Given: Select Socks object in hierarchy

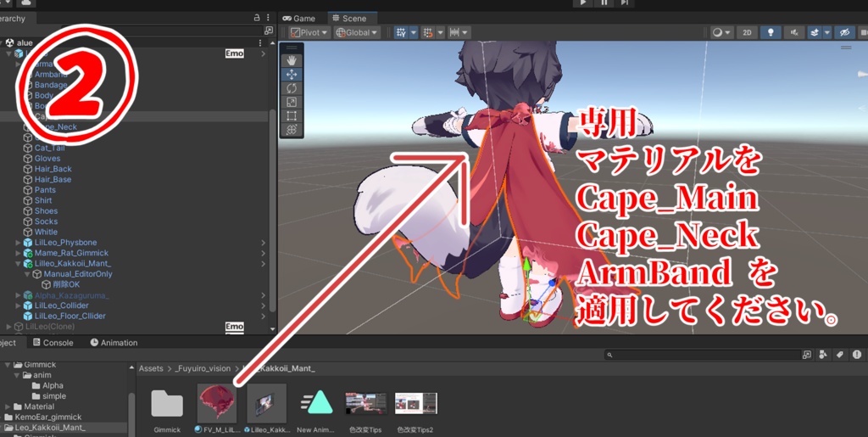Looking at the screenshot, I should [x=47, y=221].
